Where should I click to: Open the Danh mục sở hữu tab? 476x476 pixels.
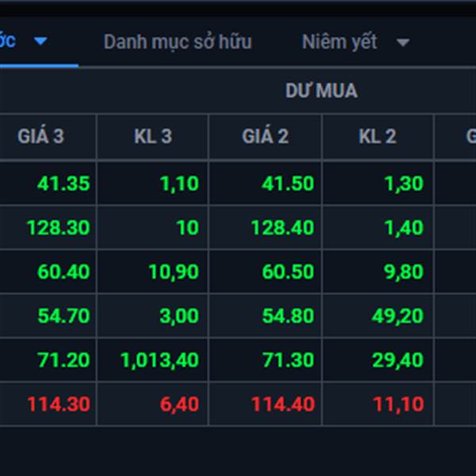(x=178, y=42)
